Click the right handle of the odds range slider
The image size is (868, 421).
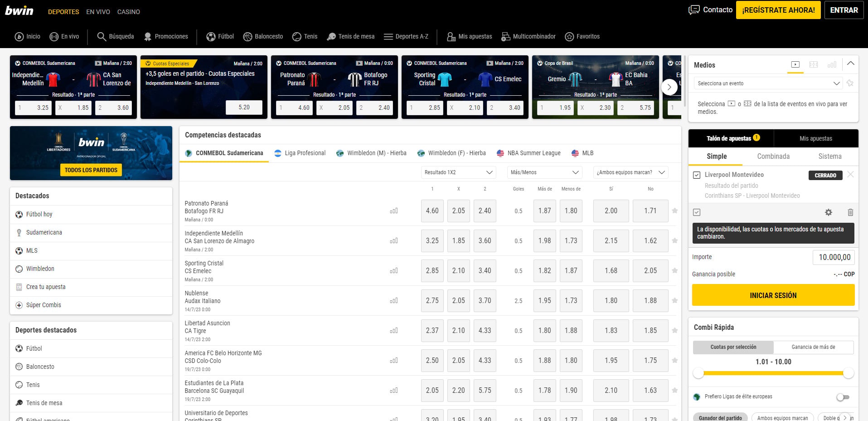point(849,373)
